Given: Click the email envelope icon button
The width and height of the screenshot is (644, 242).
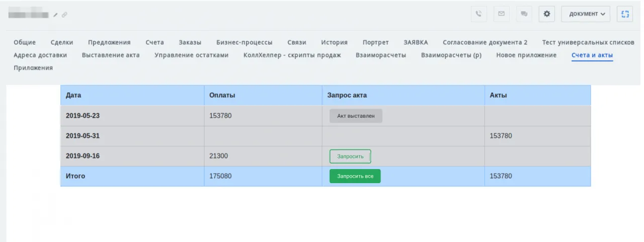Looking at the screenshot, I should click(501, 14).
